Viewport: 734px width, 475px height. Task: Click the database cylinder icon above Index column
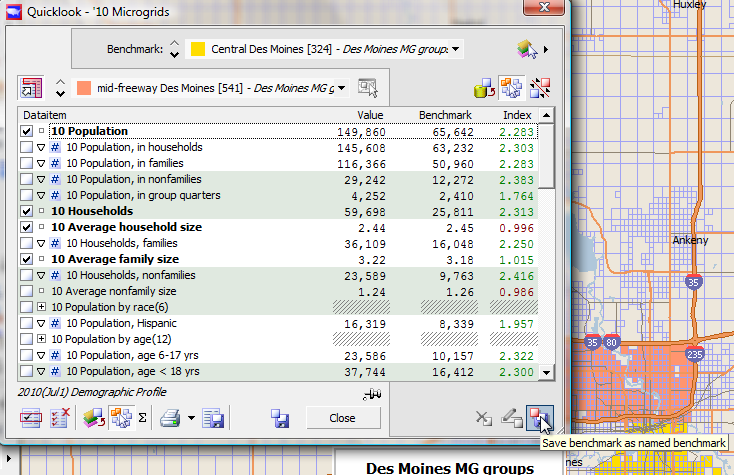point(486,88)
